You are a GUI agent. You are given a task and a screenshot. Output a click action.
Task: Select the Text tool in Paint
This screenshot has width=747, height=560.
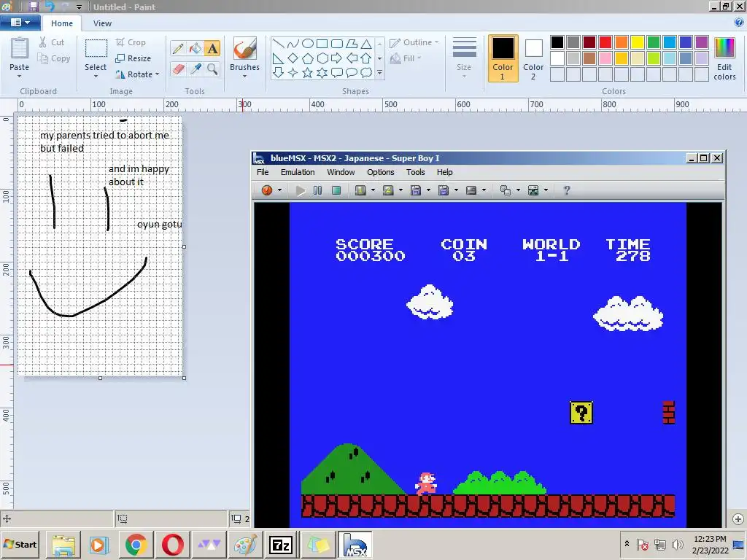pos(212,48)
